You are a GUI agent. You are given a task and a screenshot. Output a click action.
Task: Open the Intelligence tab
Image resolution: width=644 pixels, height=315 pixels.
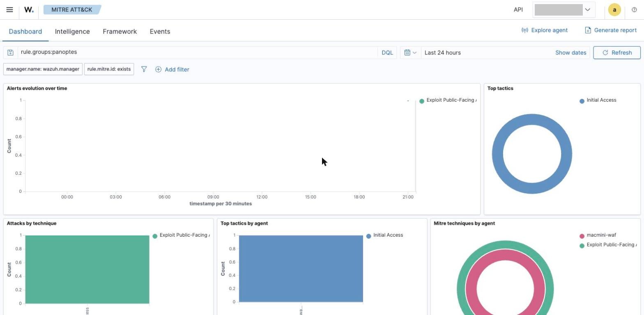pos(72,32)
